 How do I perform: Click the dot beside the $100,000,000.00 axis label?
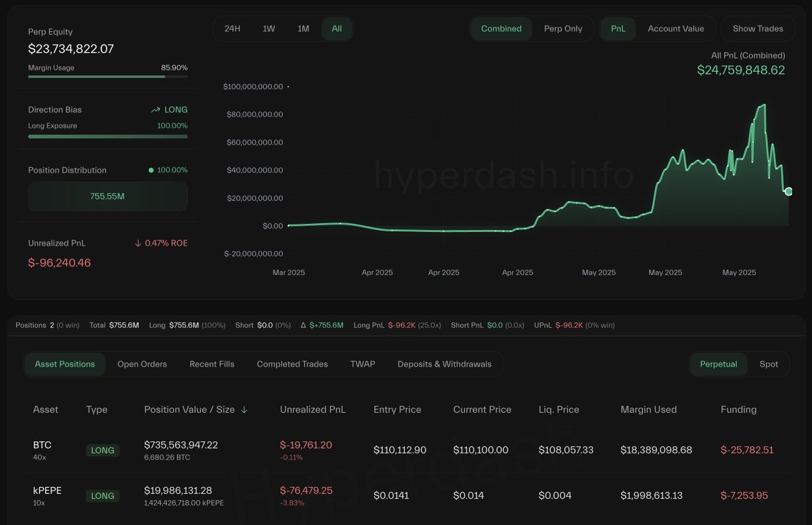pos(288,87)
